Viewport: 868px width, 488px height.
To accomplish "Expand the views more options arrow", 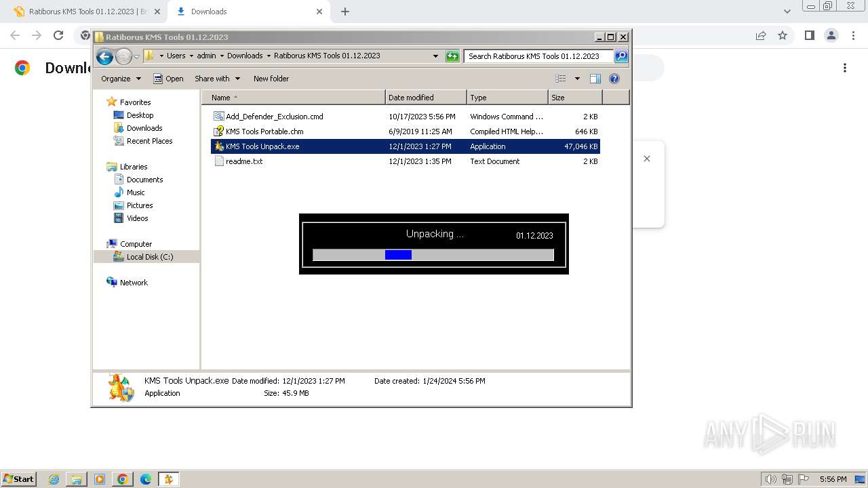I will [577, 79].
